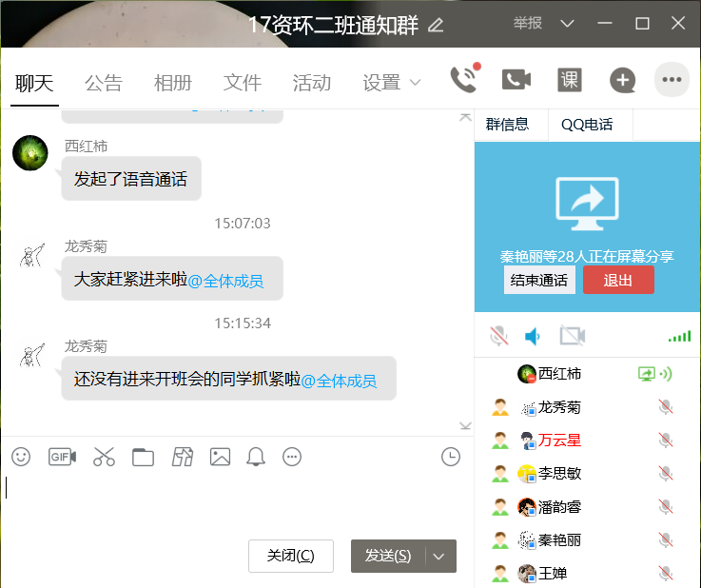701x588 pixels.
Task: Open the group class (课) icon
Action: tap(570, 80)
